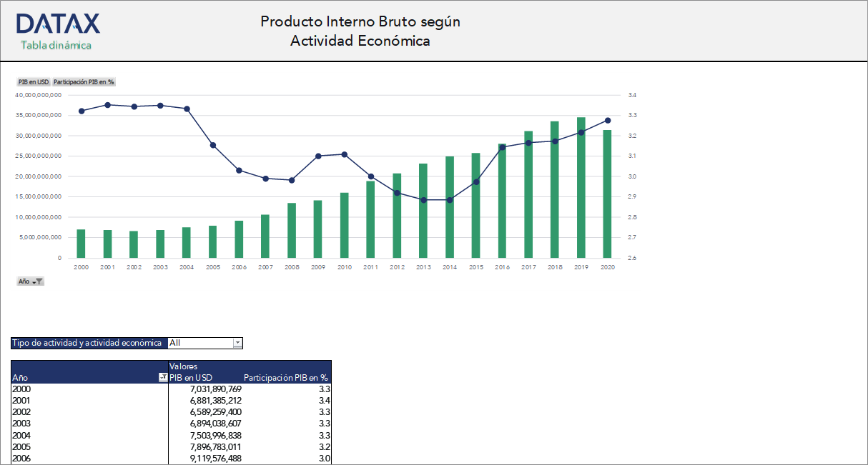Viewport: 868px width, 465px height.
Task: Select the 2010 label on the x-axis
Action: [x=344, y=267]
